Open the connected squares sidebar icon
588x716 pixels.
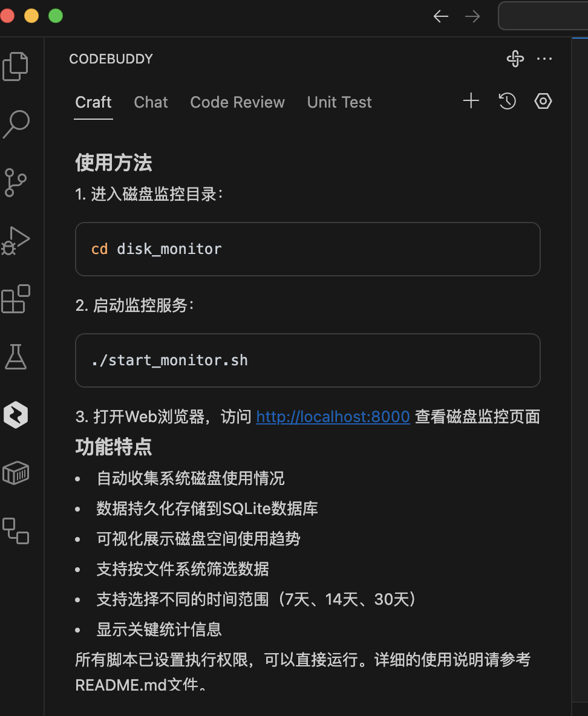point(16,530)
